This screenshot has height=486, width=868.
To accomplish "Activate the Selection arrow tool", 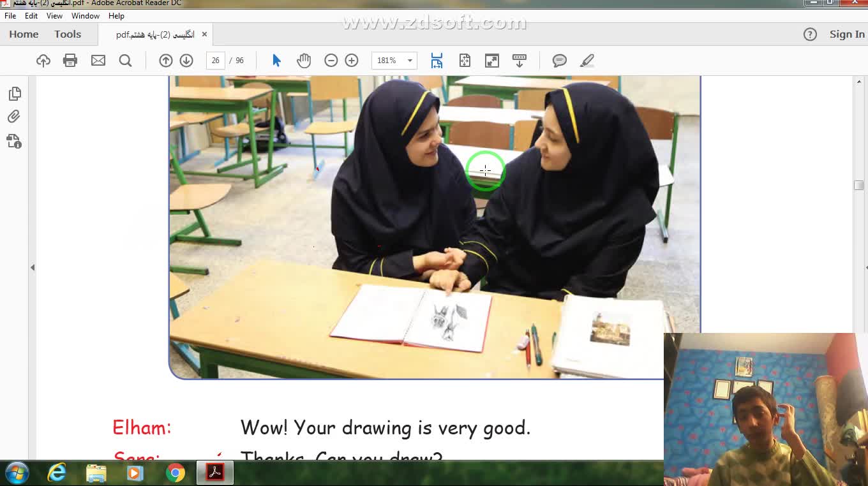I will 276,61.
